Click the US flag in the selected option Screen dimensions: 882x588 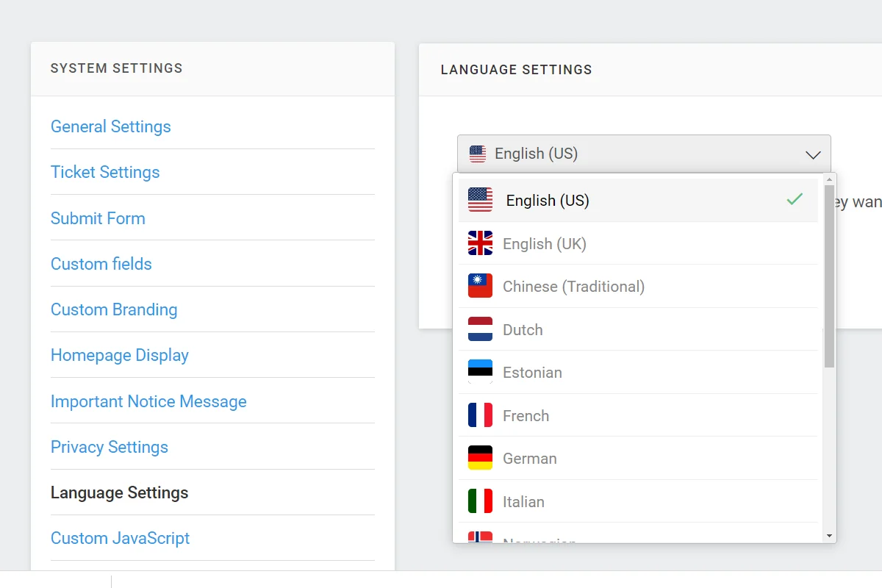click(x=480, y=200)
